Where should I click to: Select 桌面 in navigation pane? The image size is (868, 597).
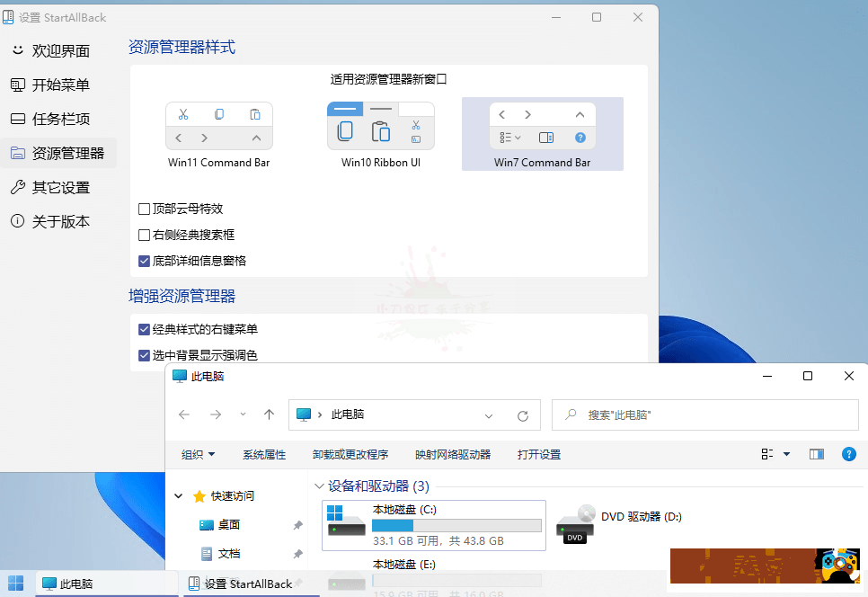229,524
